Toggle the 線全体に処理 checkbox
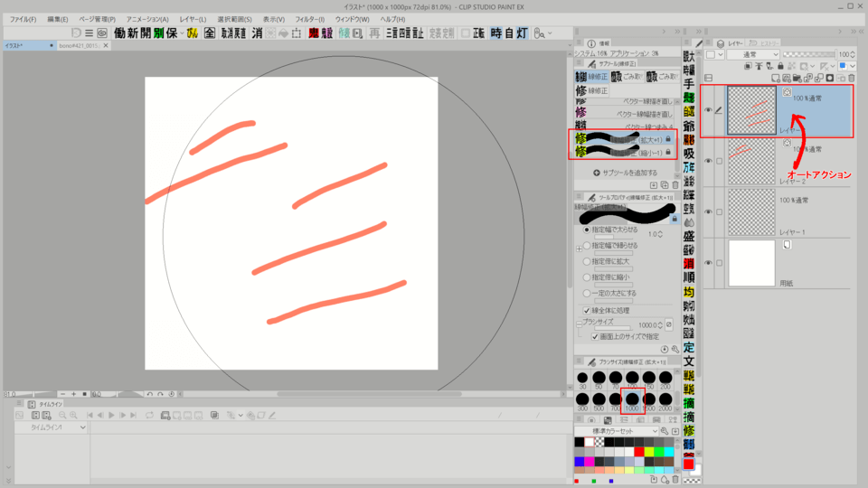The image size is (868, 488). click(x=586, y=310)
